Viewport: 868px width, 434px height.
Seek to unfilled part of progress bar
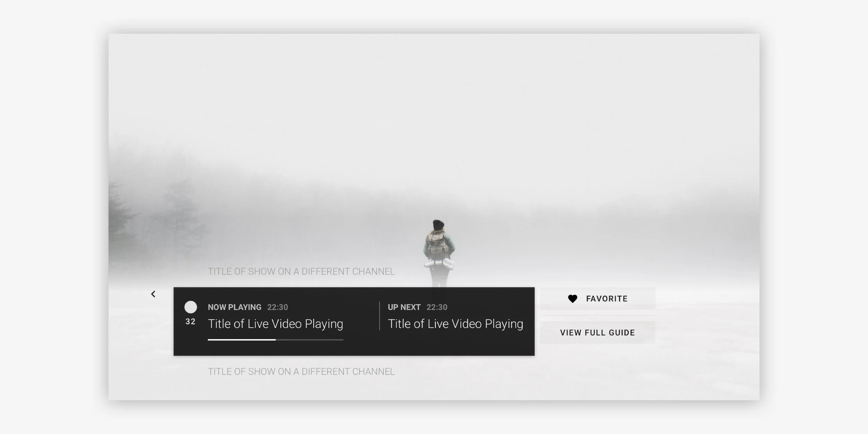pyautogui.click(x=309, y=340)
